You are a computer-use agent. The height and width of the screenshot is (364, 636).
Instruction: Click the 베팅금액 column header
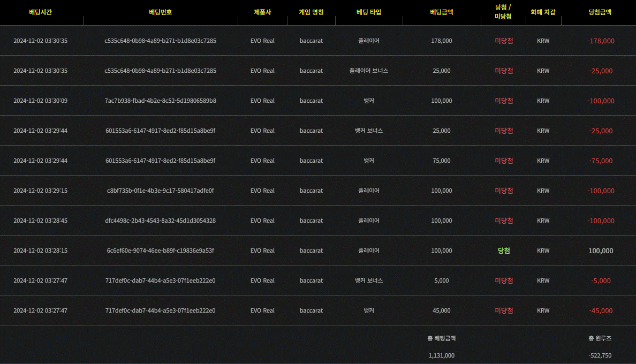tap(442, 12)
